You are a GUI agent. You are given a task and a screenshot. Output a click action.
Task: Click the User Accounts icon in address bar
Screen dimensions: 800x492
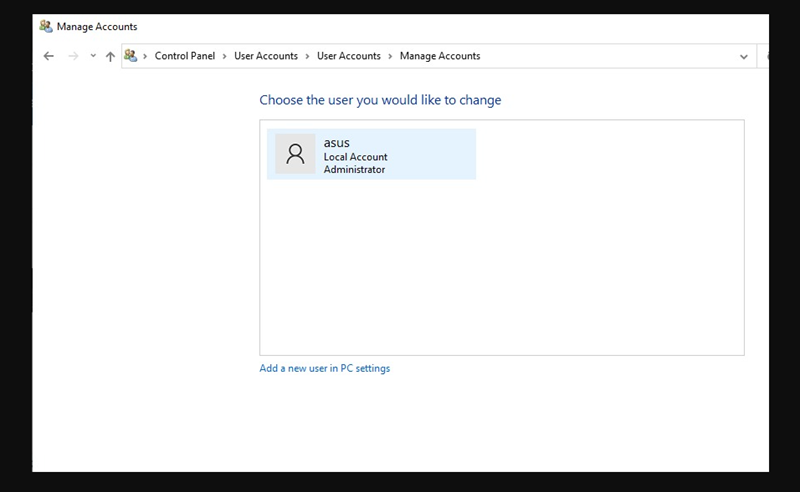coord(131,56)
